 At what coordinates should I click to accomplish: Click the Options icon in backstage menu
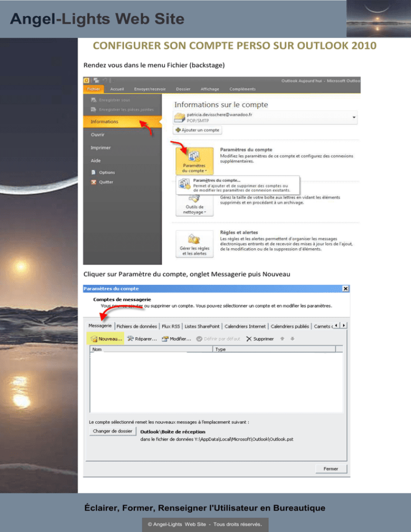coord(94,172)
